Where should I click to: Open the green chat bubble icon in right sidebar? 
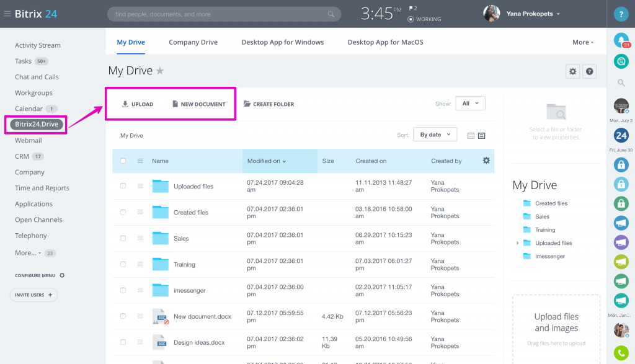pos(621,61)
